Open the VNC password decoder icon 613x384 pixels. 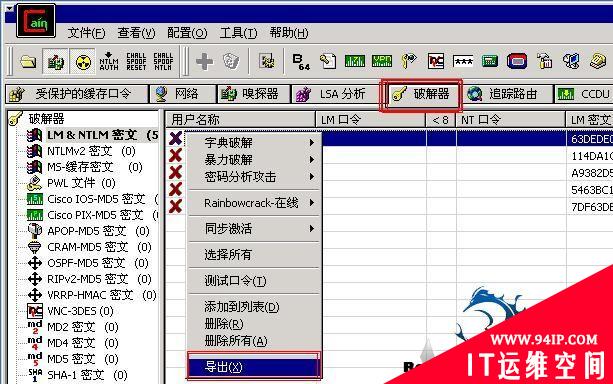click(x=436, y=61)
